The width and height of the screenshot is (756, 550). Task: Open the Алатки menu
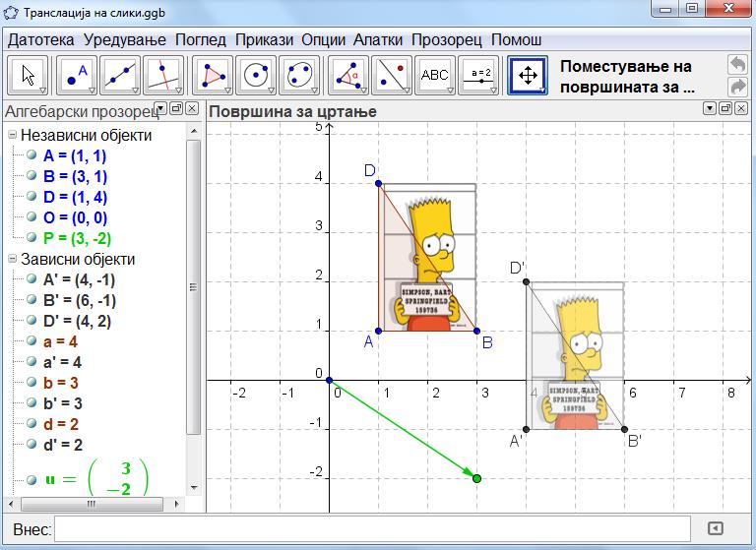point(378,39)
